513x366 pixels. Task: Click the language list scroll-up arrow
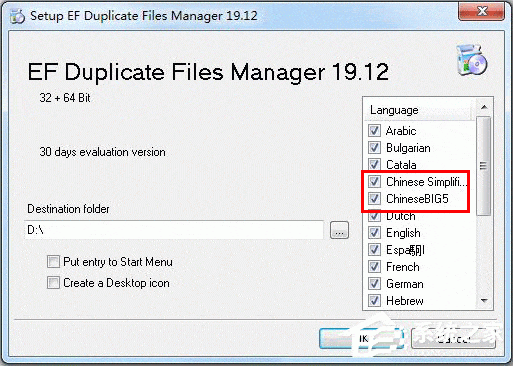pyautogui.click(x=484, y=107)
